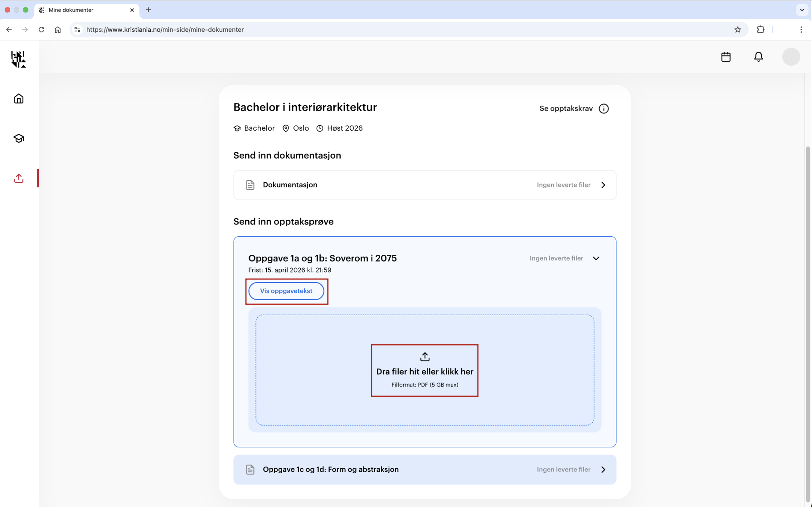Viewport: 812px width, 507px height.
Task: Open the Dokumentasjon row chevron
Action: click(x=603, y=185)
